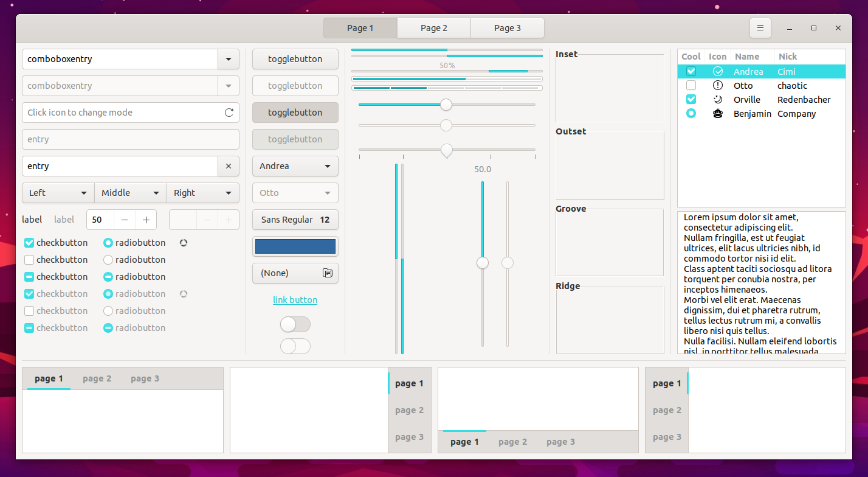Increment the spinbutton with the + stepper
The width and height of the screenshot is (868, 477).
[x=146, y=220]
